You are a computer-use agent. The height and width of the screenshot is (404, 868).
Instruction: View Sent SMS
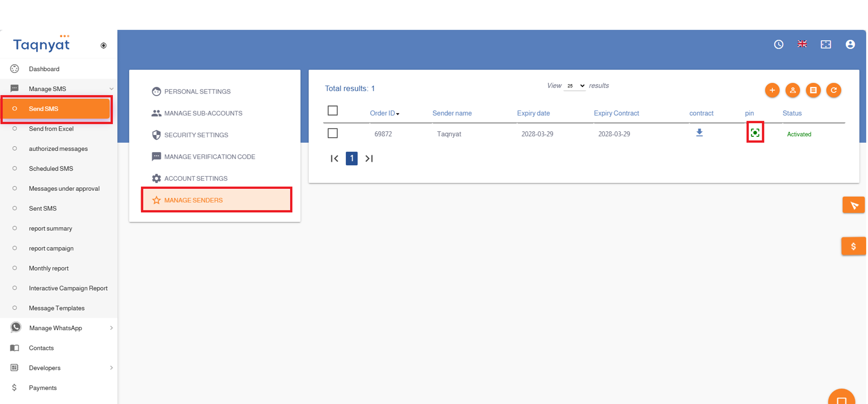[x=43, y=208]
